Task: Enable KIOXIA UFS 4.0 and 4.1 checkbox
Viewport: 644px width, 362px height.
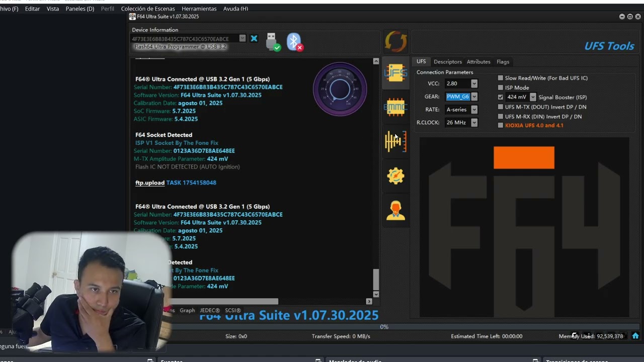Action: pyautogui.click(x=500, y=125)
